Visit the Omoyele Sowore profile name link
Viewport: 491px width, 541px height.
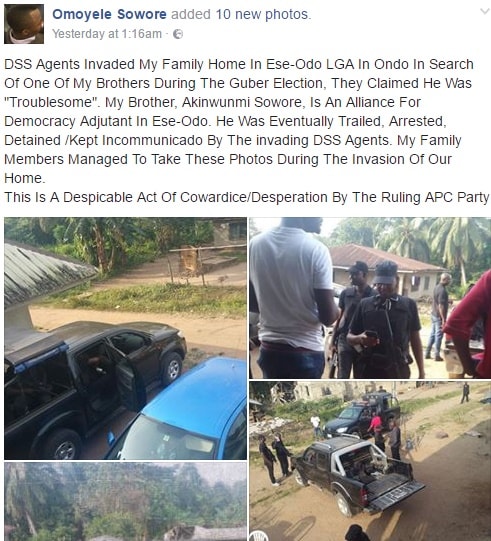[x=109, y=14]
